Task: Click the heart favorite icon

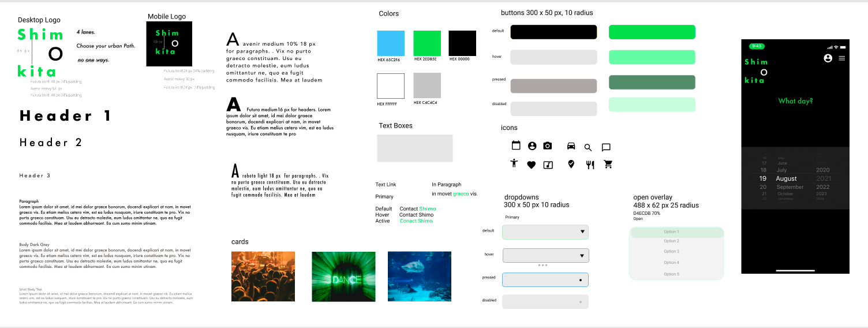Action: (532, 165)
